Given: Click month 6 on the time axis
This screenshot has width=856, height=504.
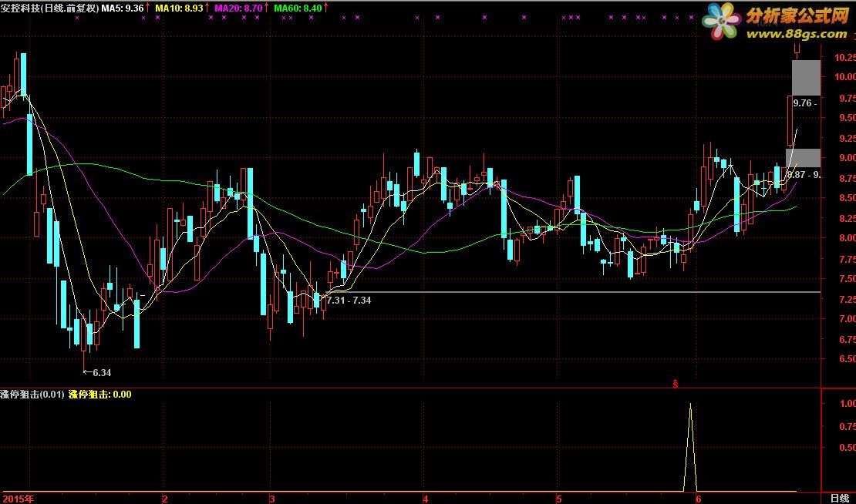Looking at the screenshot, I should click(698, 498).
